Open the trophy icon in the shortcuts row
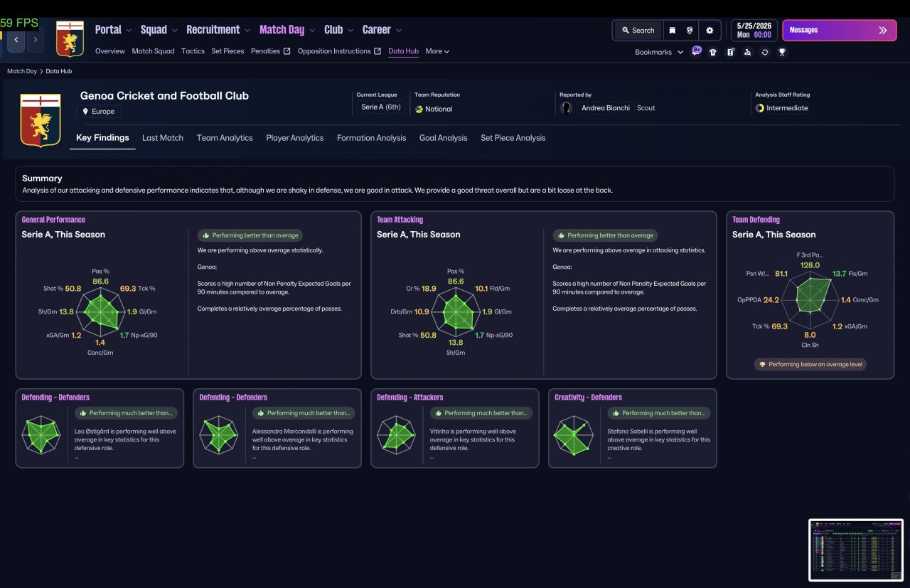910x588 pixels. click(782, 52)
